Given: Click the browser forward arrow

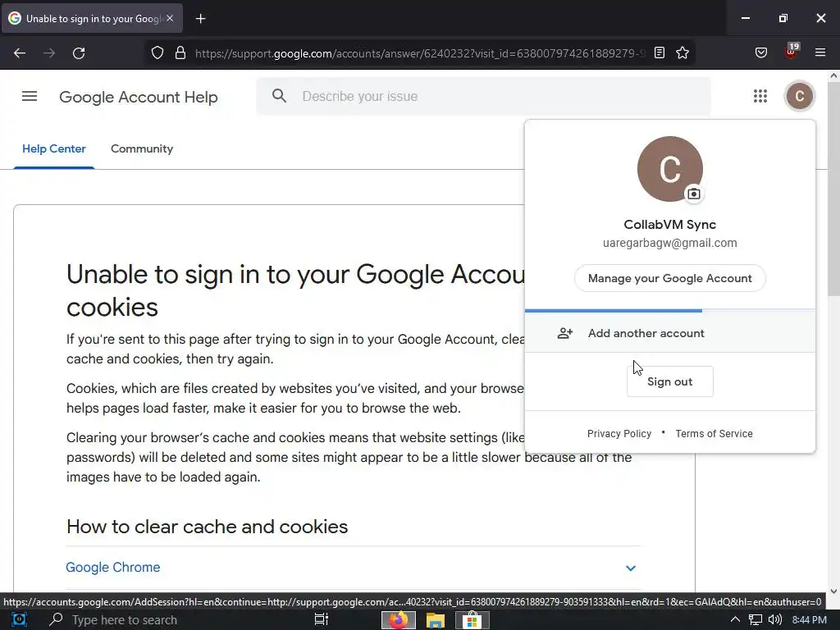Looking at the screenshot, I should 49,53.
